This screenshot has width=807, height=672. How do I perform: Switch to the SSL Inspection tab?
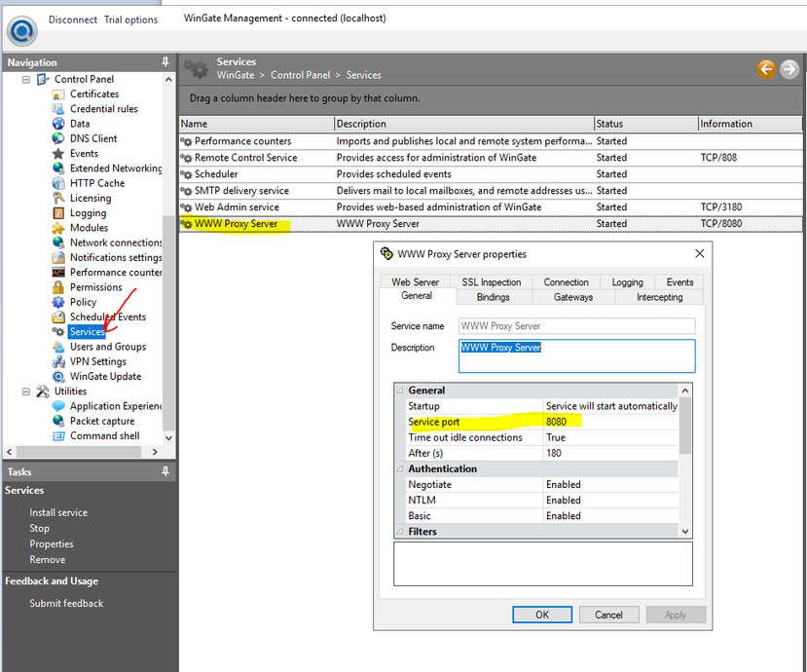point(491,282)
